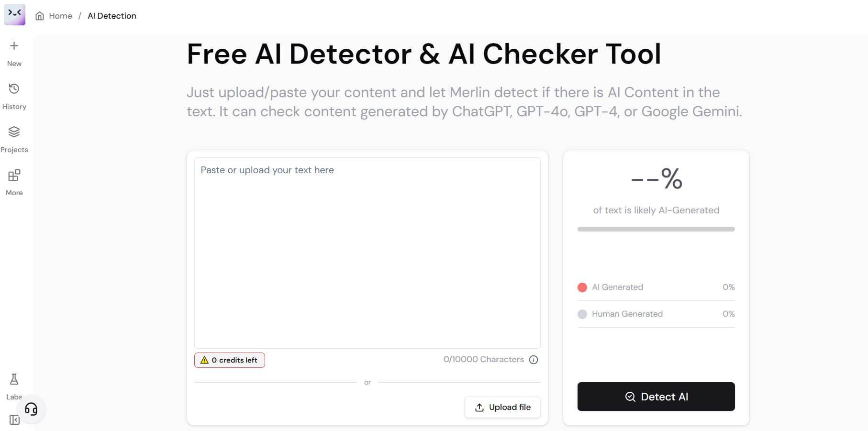This screenshot has width=868, height=431.
Task: Click the character limit info icon
Action: 534,360
